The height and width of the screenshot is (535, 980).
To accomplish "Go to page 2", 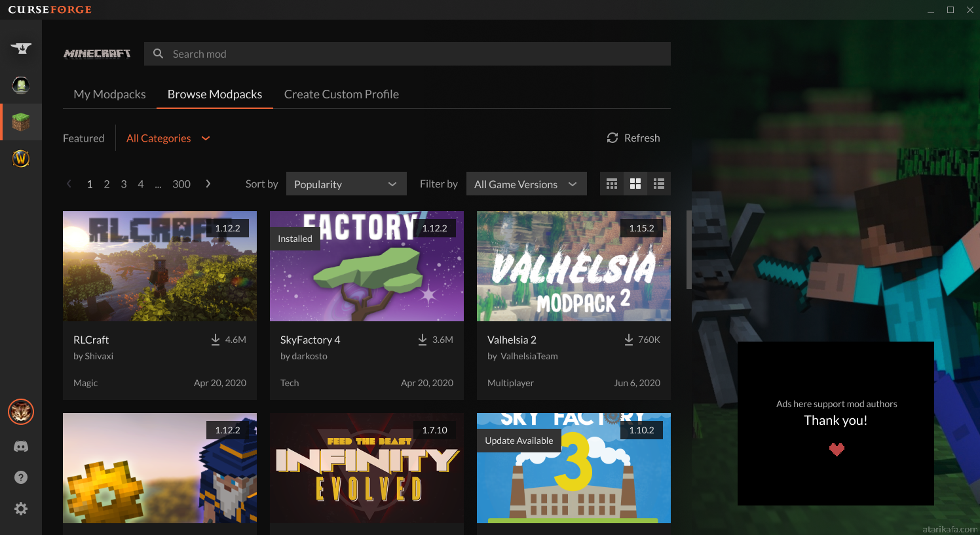I will [x=107, y=184].
